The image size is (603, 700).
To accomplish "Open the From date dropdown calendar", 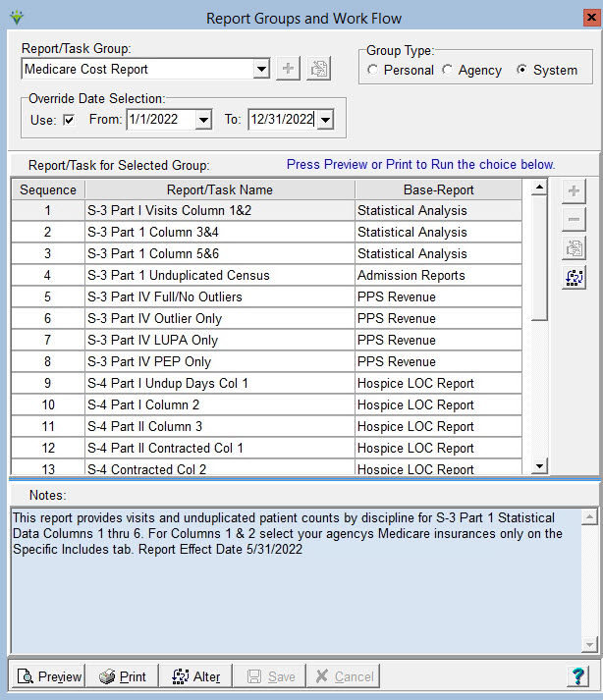I will click(x=203, y=120).
